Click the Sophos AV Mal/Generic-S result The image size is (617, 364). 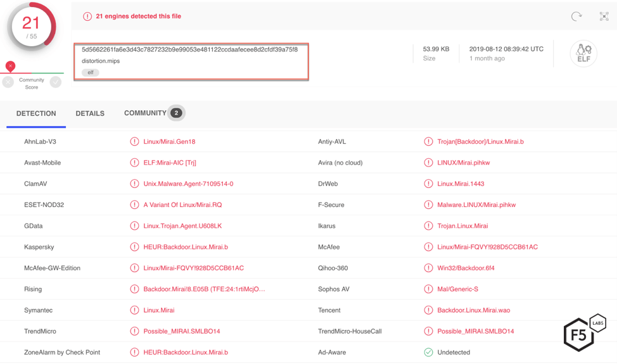[457, 289]
